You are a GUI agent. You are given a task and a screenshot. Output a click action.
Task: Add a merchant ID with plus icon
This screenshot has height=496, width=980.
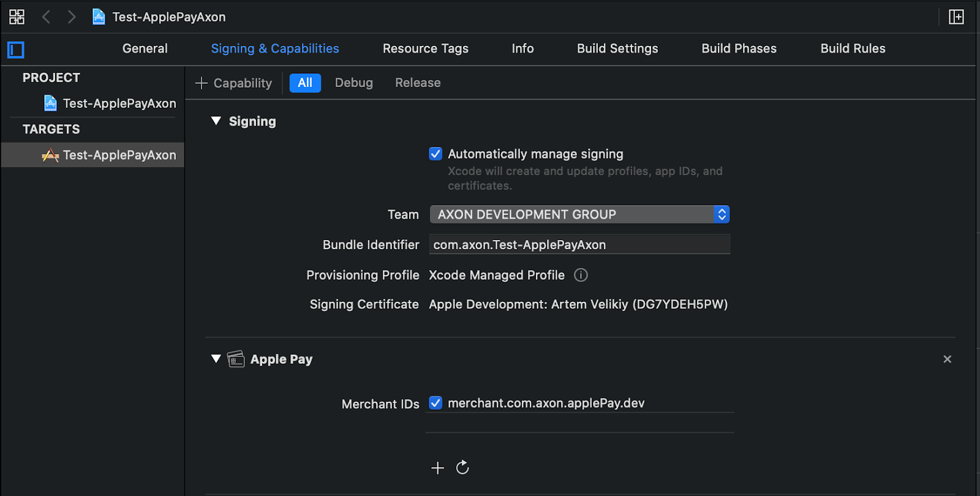click(x=437, y=468)
